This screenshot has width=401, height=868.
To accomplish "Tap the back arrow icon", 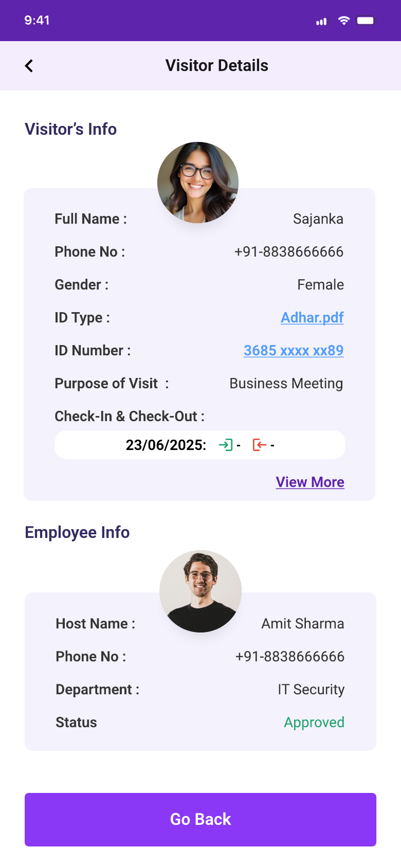I will point(29,66).
